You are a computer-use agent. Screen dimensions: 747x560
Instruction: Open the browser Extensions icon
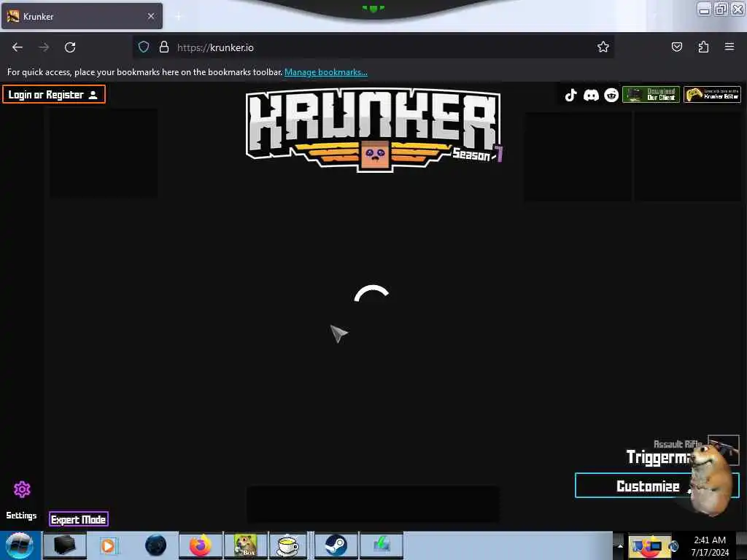pyautogui.click(x=703, y=47)
